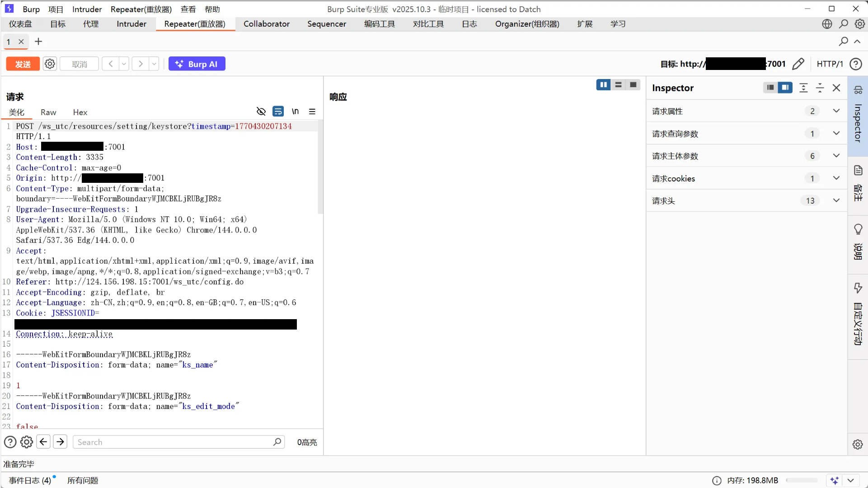Image resolution: width=868 pixels, height=488 pixels.
Task: Select the 美化 pretty view tab
Action: 17,112
